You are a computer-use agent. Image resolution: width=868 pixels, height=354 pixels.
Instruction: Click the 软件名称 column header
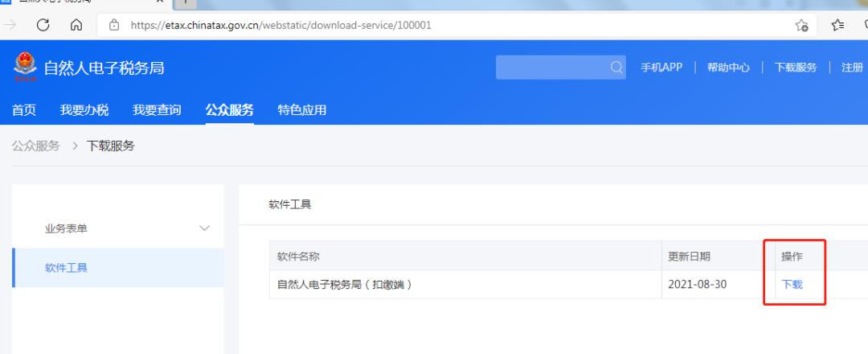pyautogui.click(x=298, y=257)
